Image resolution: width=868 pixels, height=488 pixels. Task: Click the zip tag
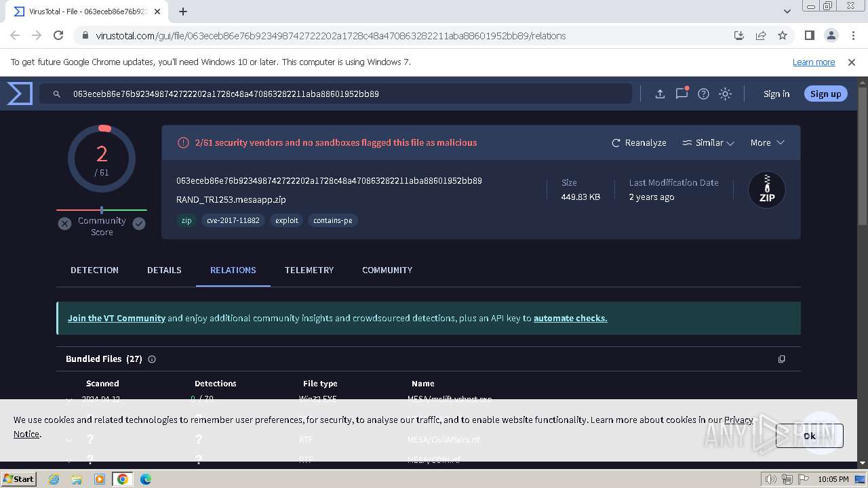pyautogui.click(x=186, y=220)
